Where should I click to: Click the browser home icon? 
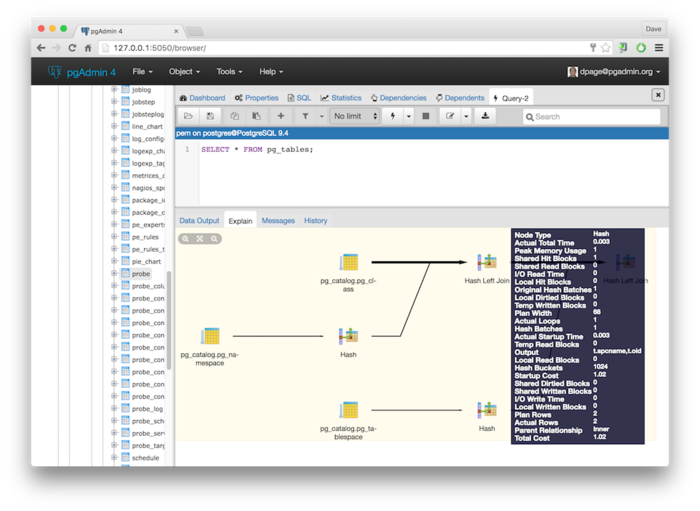(x=88, y=48)
